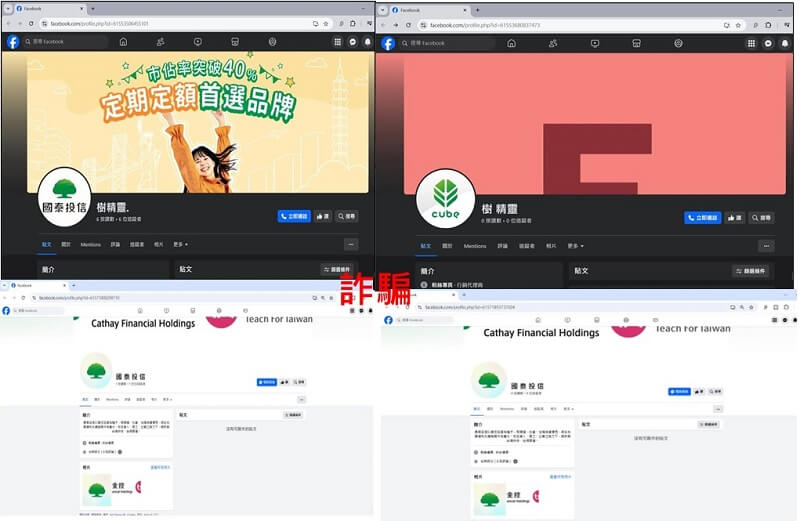Open post filters button on cube 樹精靈 page
The height and width of the screenshot is (521, 800).
[751, 271]
